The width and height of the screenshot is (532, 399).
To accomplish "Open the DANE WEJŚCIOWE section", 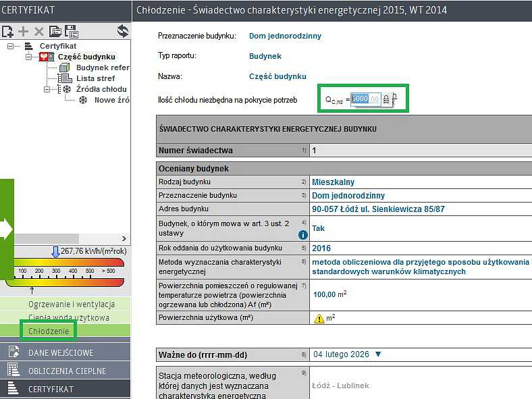I will point(65,352).
